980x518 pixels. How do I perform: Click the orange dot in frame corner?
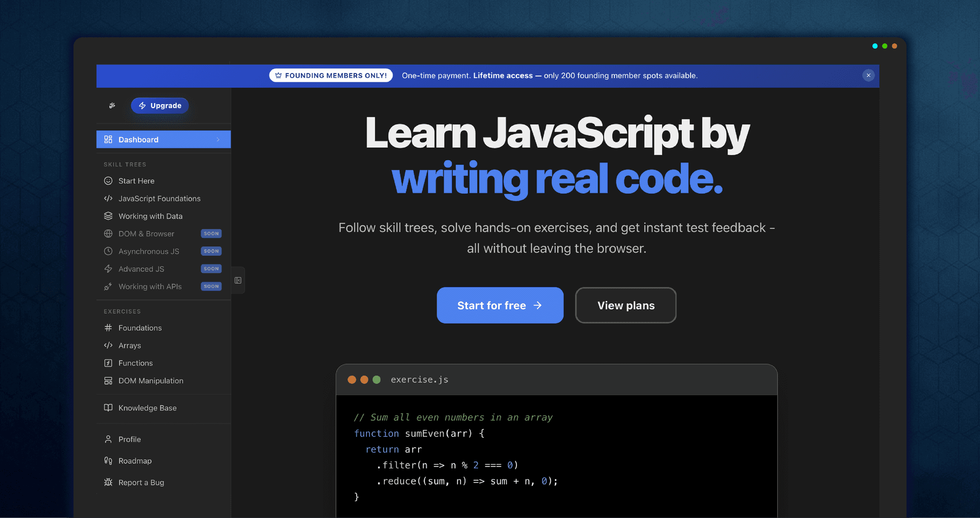click(x=894, y=46)
